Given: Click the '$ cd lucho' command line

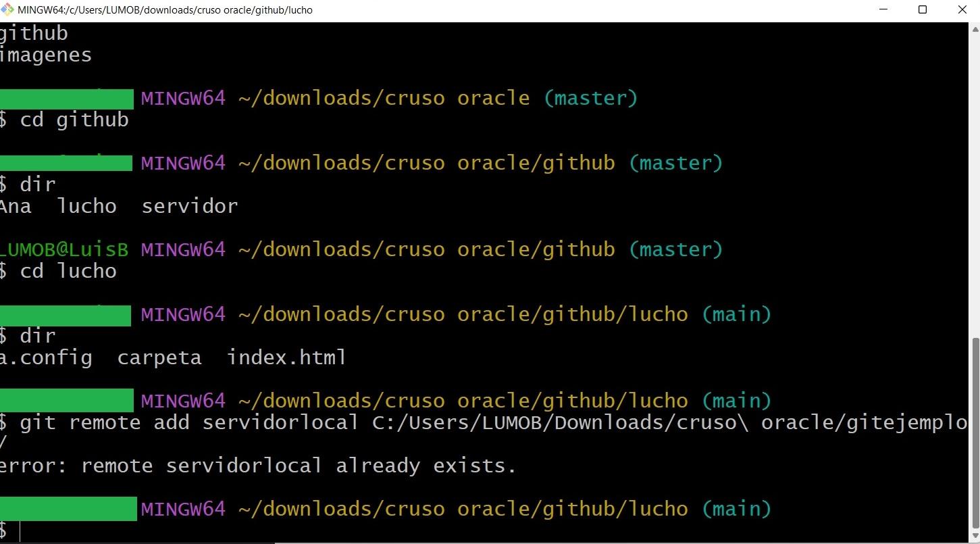Looking at the screenshot, I should tap(58, 271).
